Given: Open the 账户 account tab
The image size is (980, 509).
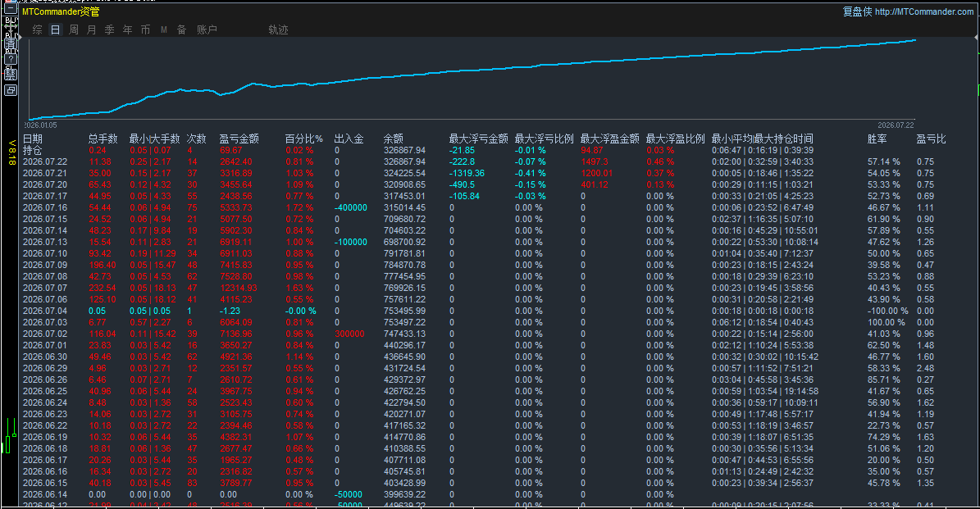Looking at the screenshot, I should [x=207, y=30].
